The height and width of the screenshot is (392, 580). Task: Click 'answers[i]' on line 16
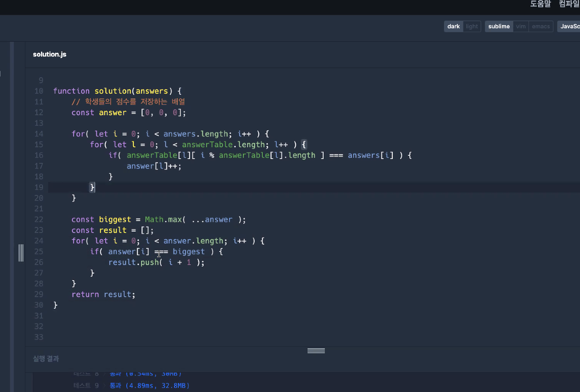371,155
